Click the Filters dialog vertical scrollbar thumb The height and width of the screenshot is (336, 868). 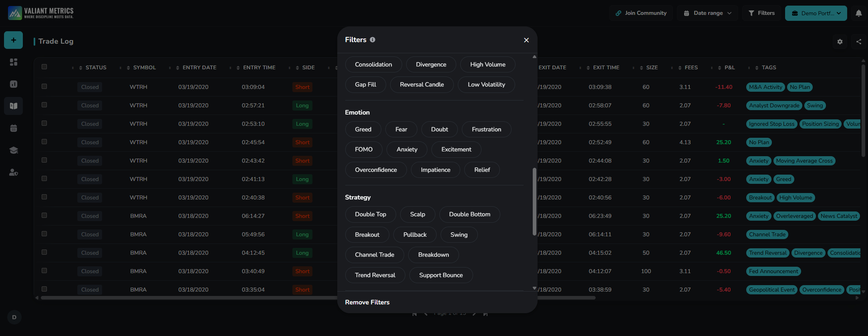pos(534,201)
